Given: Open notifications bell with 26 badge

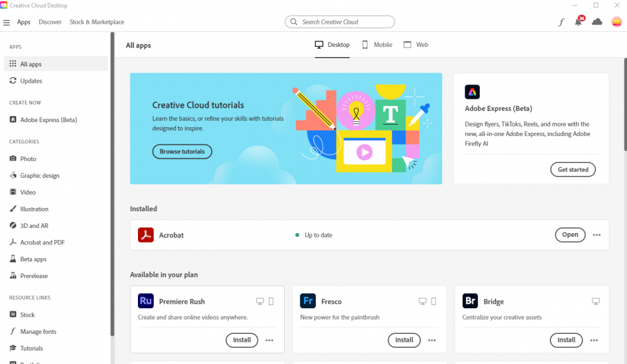Looking at the screenshot, I should tap(579, 21).
